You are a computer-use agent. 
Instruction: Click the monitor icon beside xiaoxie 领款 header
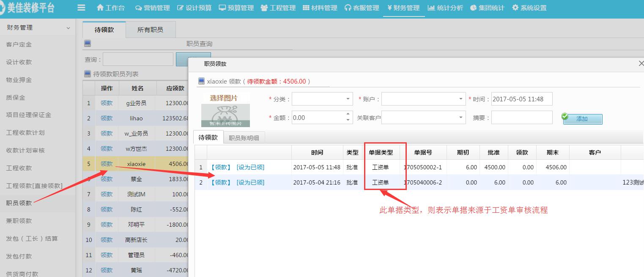[x=202, y=81]
